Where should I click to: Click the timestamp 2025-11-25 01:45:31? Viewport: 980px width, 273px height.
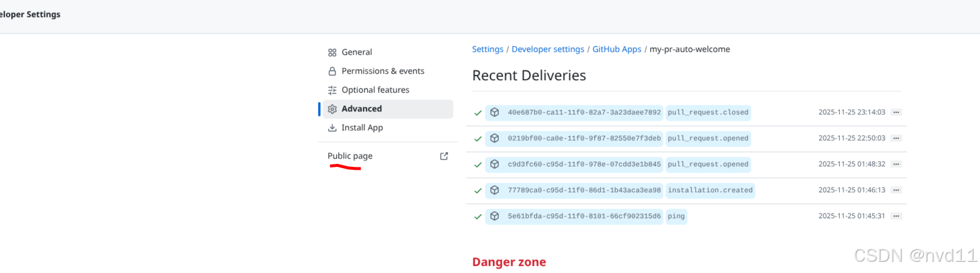point(851,216)
